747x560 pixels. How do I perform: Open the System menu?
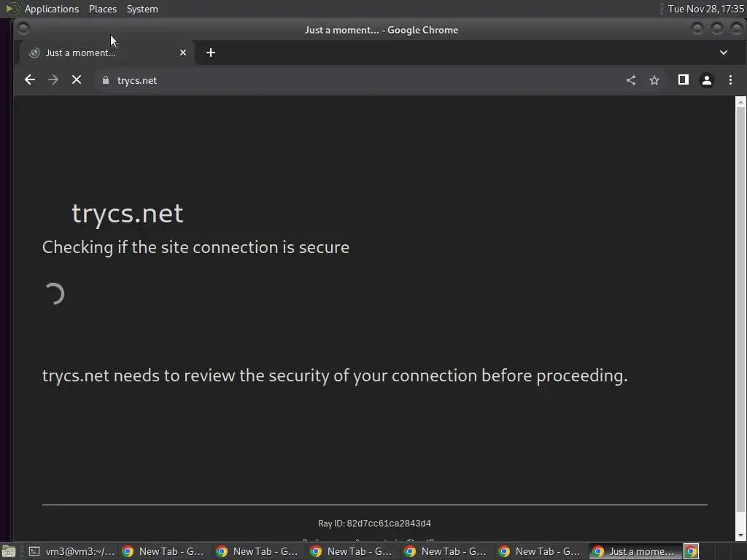point(142,9)
